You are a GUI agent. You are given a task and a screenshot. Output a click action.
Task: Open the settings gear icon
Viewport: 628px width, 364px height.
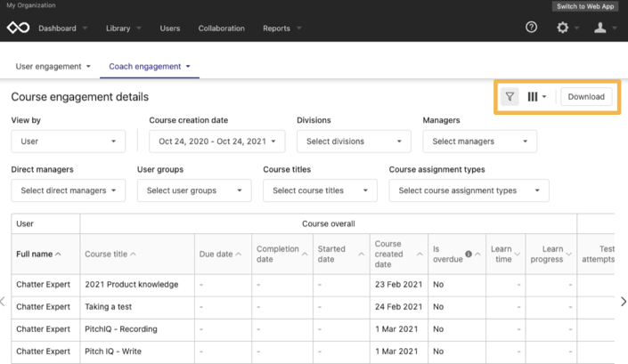(x=562, y=28)
